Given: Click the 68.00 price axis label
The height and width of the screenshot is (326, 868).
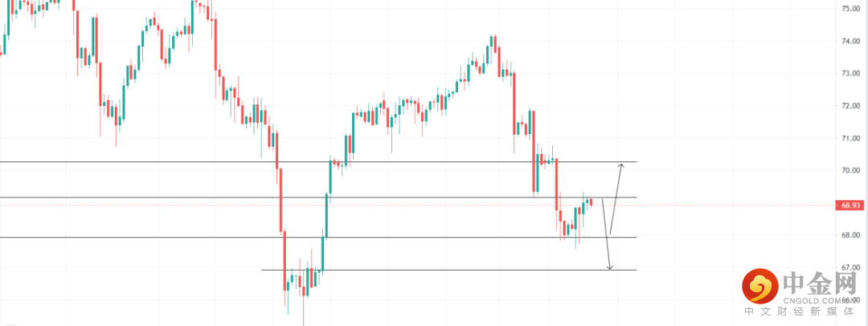Looking at the screenshot, I should click(851, 235).
